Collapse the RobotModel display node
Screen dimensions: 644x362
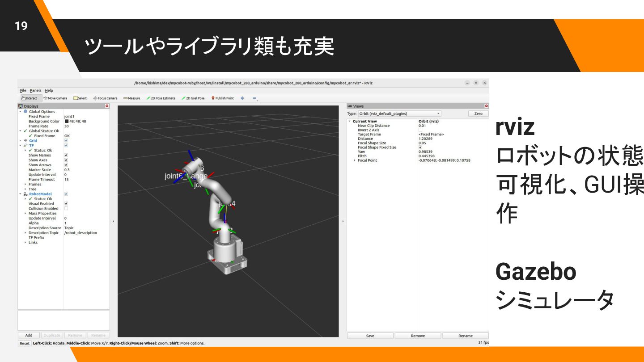[20, 194]
